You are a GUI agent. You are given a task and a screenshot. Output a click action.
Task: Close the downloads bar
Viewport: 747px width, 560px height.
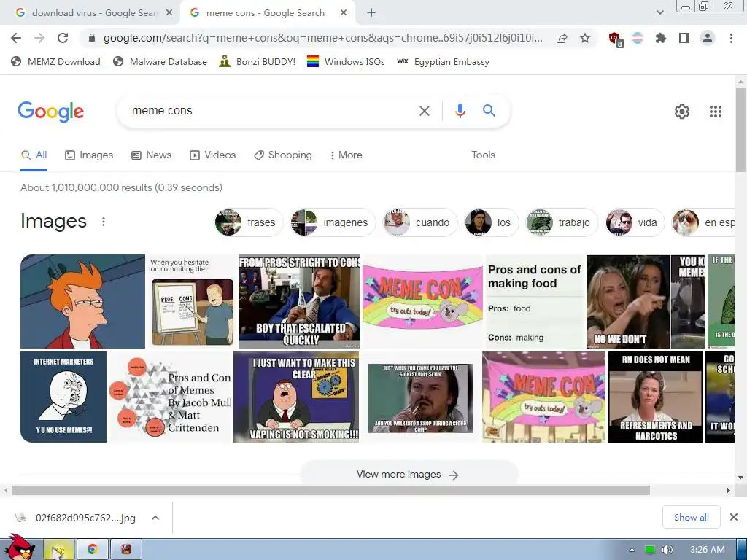click(x=734, y=517)
